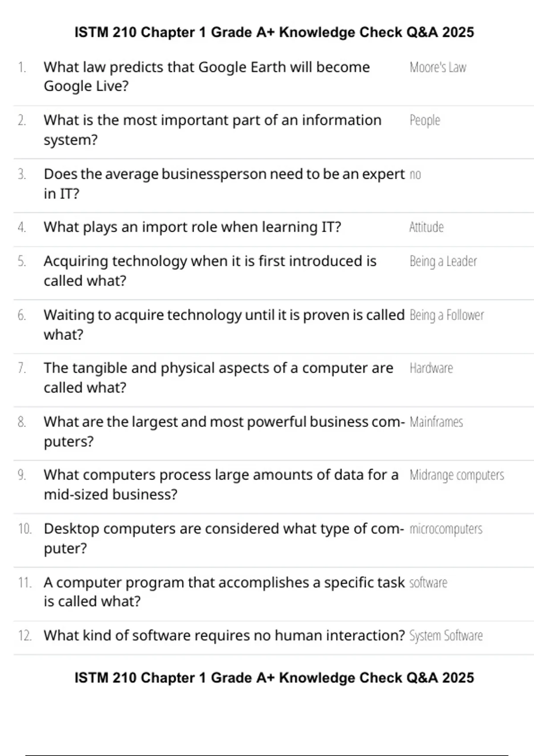Click the number 10 list marker
534x756 pixels.
(x=25, y=529)
